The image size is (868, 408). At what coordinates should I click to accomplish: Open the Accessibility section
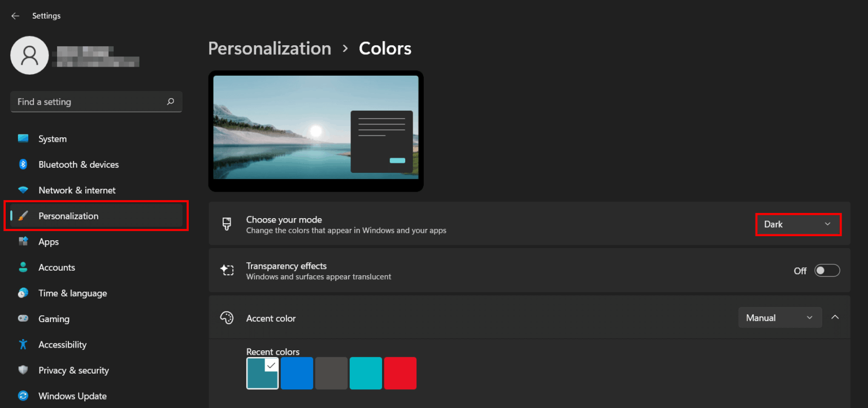click(62, 344)
